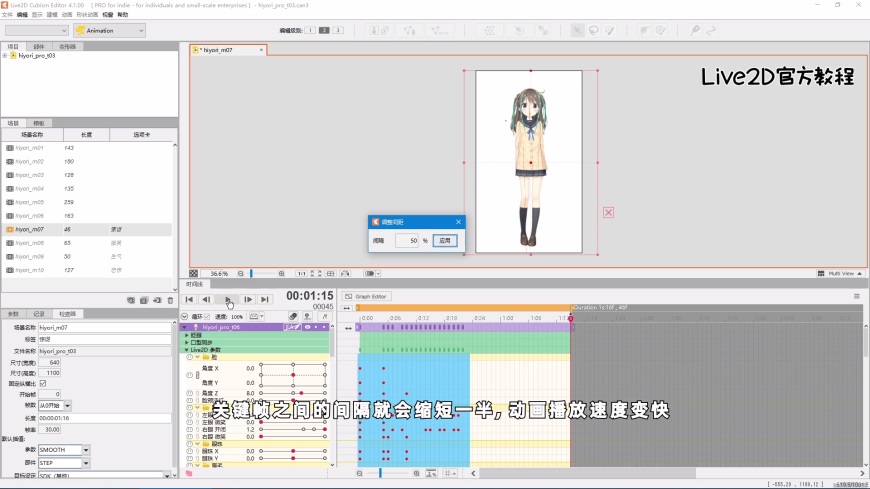Expand the hiyori_pro_t03 project tree node
This screenshot has height=489, width=870.
(x=5, y=56)
